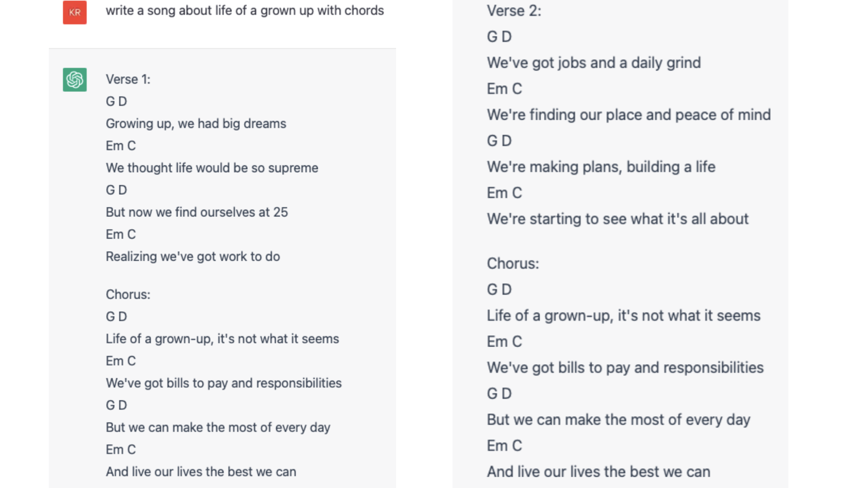
Task: Click Em C chords above "work to do" line
Action: tap(121, 234)
